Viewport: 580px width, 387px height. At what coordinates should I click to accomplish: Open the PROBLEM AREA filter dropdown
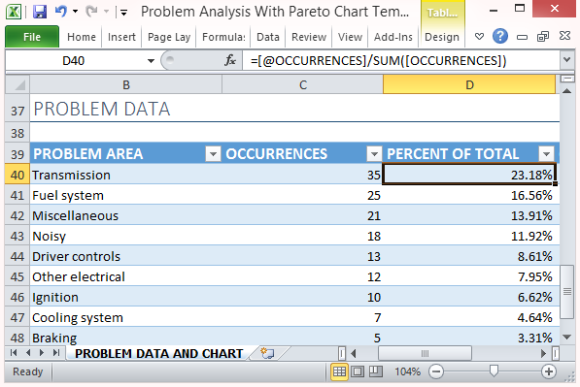point(213,153)
